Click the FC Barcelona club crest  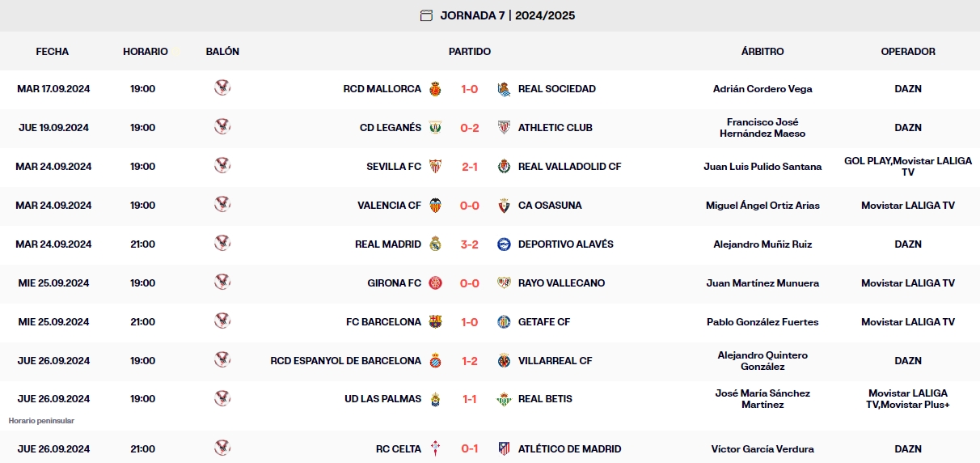pyautogui.click(x=435, y=322)
